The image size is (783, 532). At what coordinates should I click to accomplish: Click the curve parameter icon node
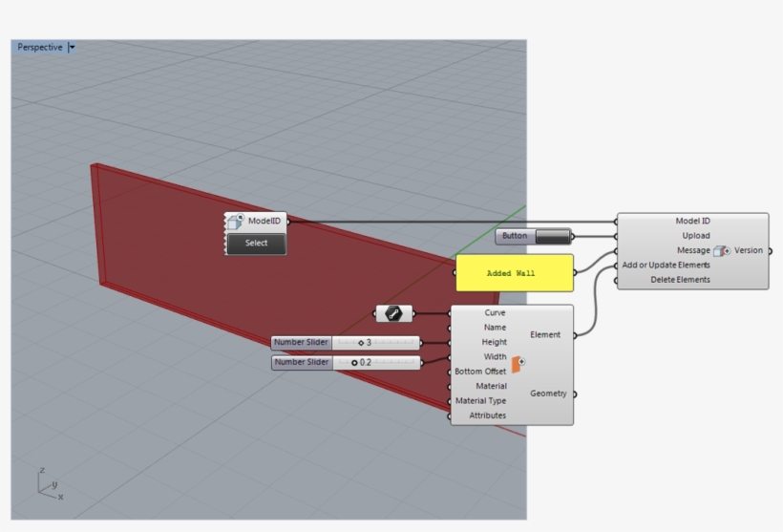[x=393, y=313]
